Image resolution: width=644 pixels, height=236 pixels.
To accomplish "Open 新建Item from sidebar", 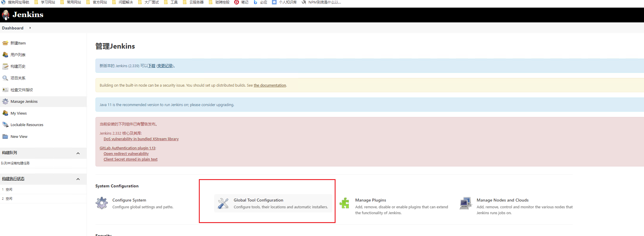I will (18, 43).
